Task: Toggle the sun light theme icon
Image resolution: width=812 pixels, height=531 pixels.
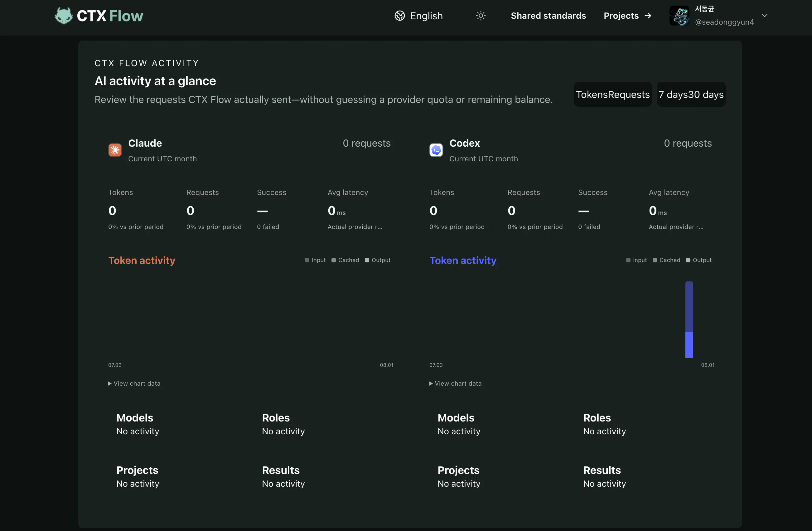Action: click(481, 16)
